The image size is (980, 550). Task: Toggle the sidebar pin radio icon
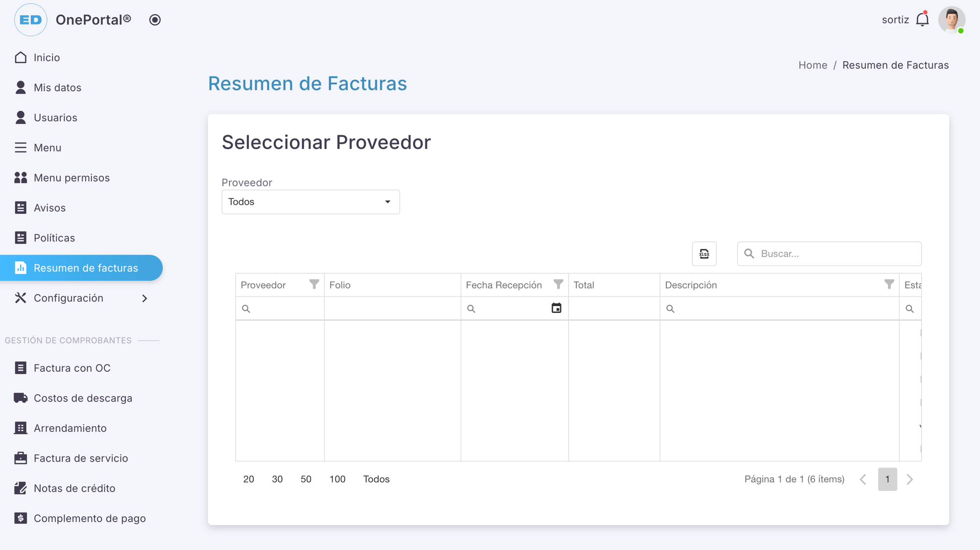pyautogui.click(x=155, y=20)
